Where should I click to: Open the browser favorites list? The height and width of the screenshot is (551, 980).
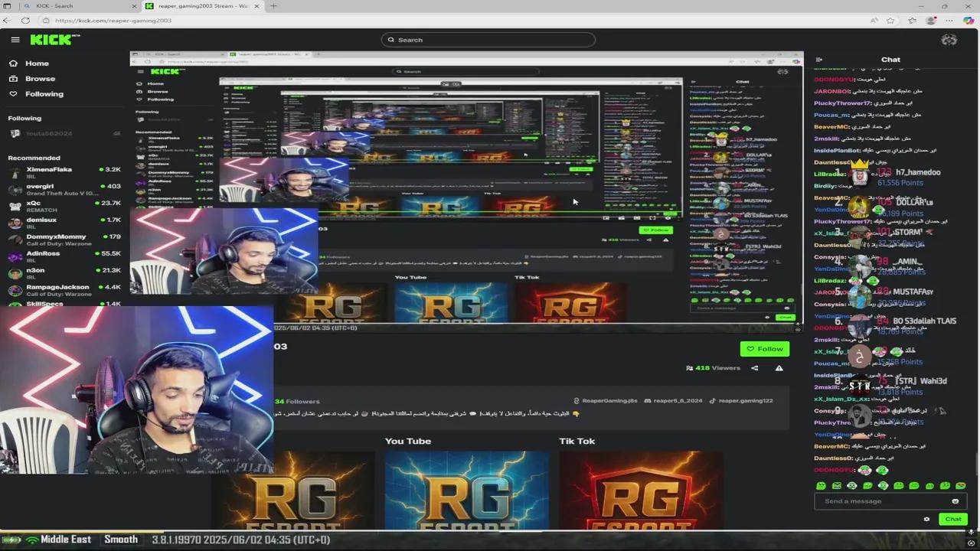[x=912, y=21]
